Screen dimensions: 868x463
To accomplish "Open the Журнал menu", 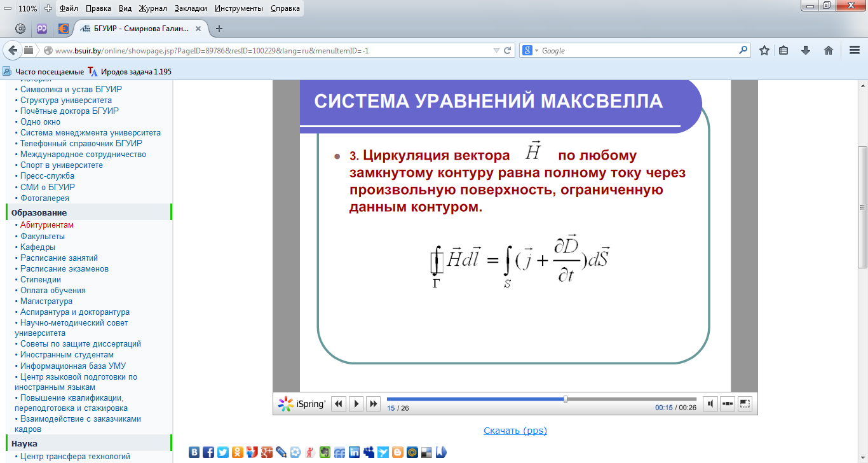I will pyautogui.click(x=152, y=8).
